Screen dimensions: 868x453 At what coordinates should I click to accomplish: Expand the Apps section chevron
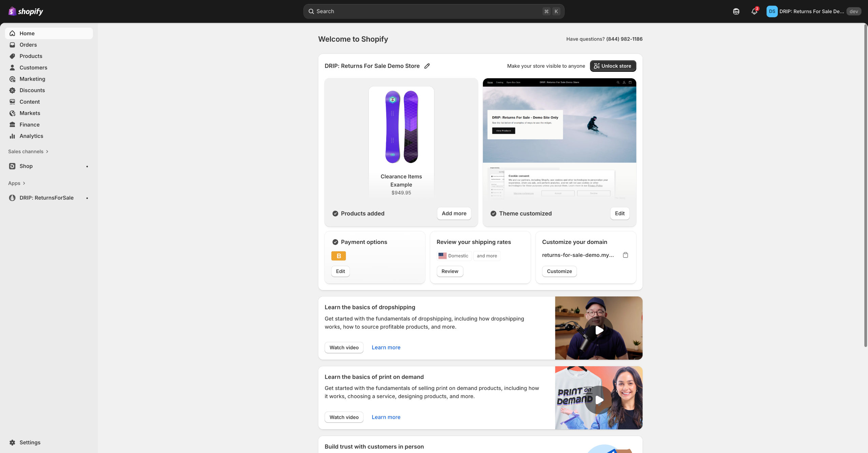(24, 183)
